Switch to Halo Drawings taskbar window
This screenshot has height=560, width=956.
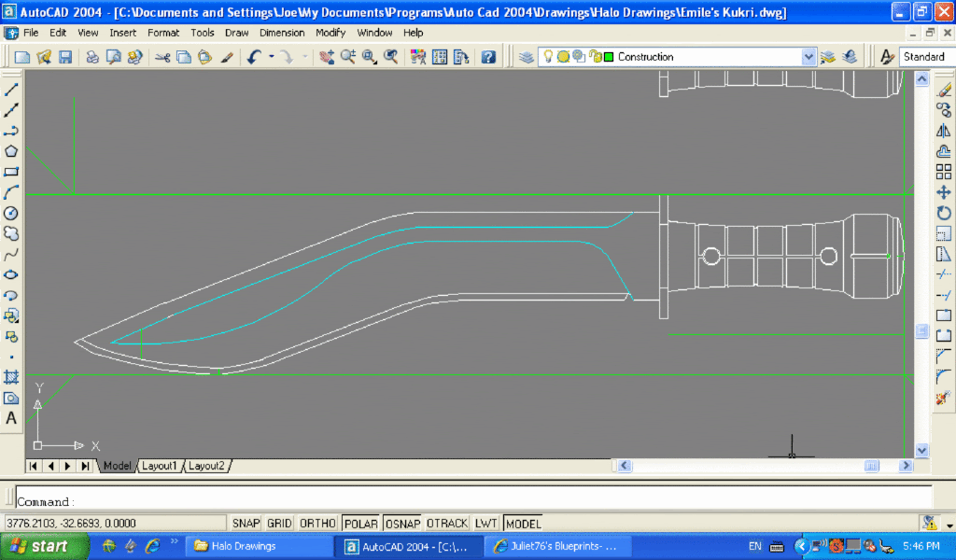pyautogui.click(x=259, y=547)
